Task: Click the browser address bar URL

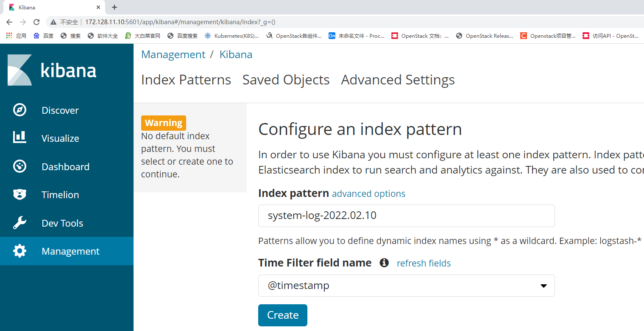Action: [x=180, y=22]
